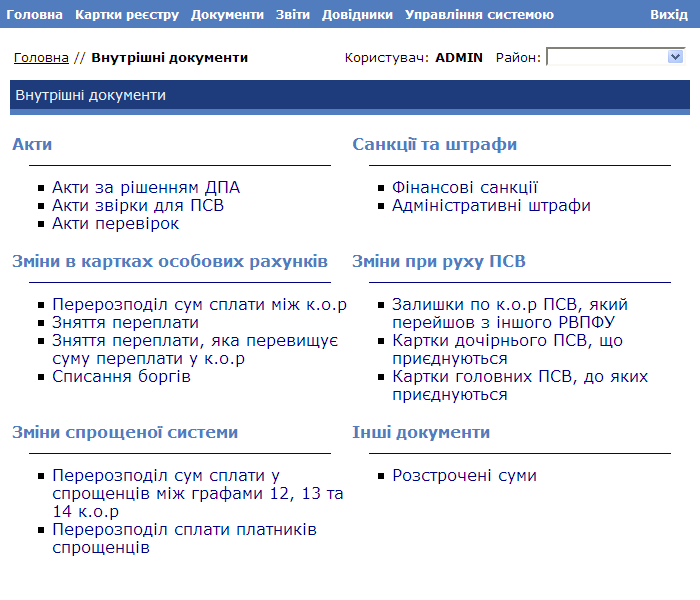The width and height of the screenshot is (700, 600).
Task: Open Картки дочірнього ПСВ link
Action: (508, 350)
